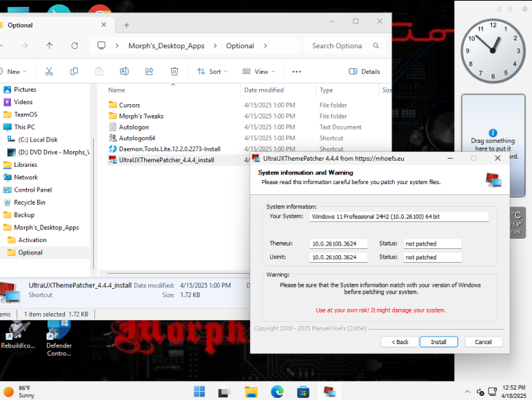
Task: Click the analog clock gadget
Action: tap(493, 51)
